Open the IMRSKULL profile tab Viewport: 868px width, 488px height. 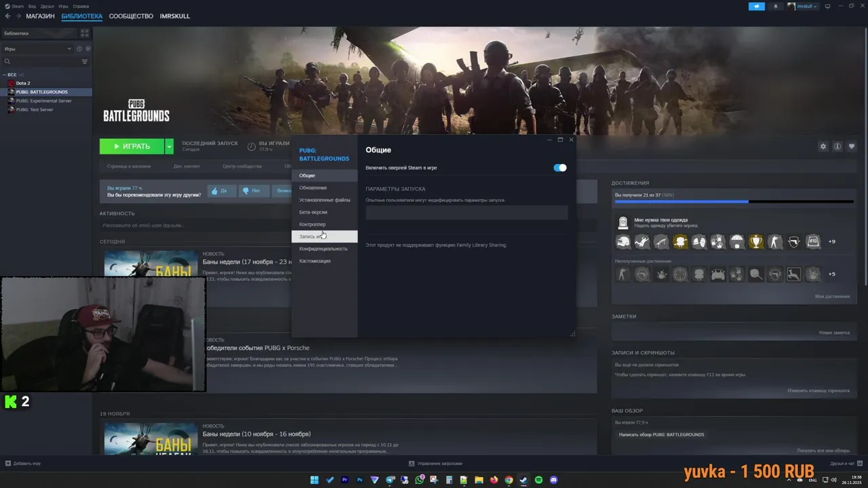coord(175,16)
